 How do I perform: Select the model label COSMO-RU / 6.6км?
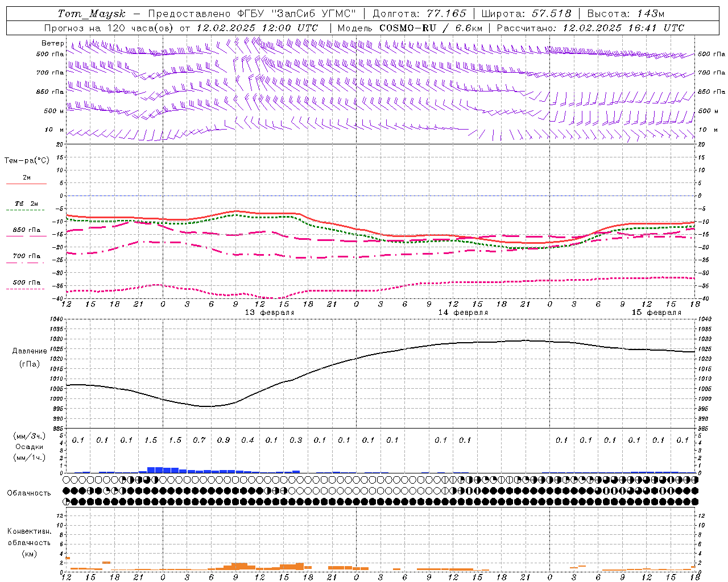(431, 28)
